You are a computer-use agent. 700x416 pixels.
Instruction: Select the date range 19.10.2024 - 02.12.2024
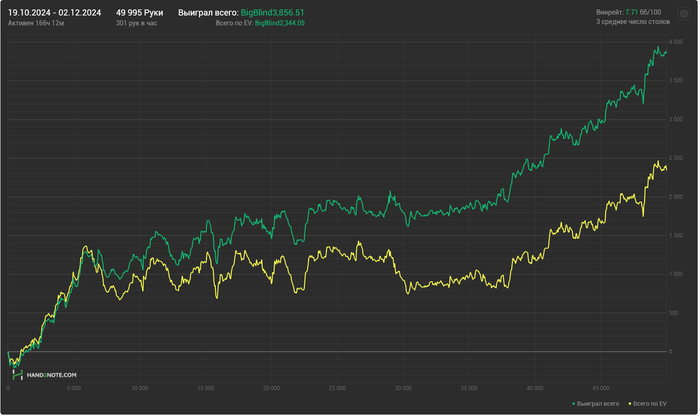54,13
